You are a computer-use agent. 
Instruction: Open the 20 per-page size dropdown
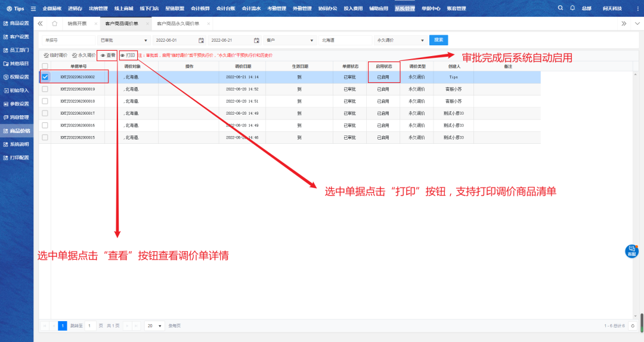click(x=156, y=326)
